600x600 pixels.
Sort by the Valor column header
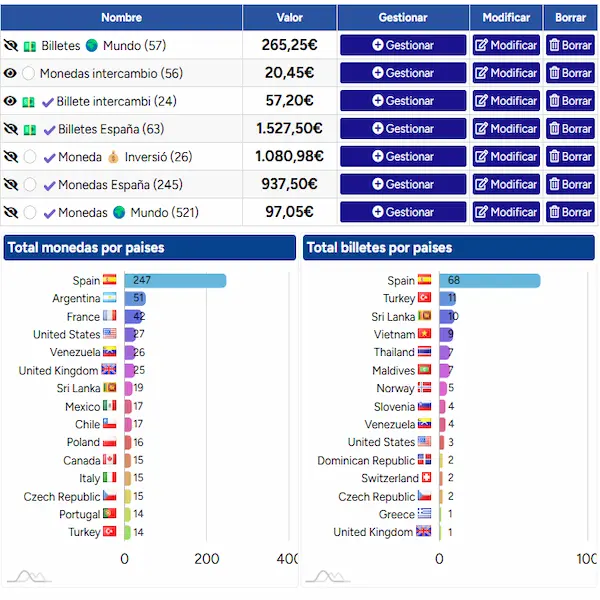(x=290, y=17)
